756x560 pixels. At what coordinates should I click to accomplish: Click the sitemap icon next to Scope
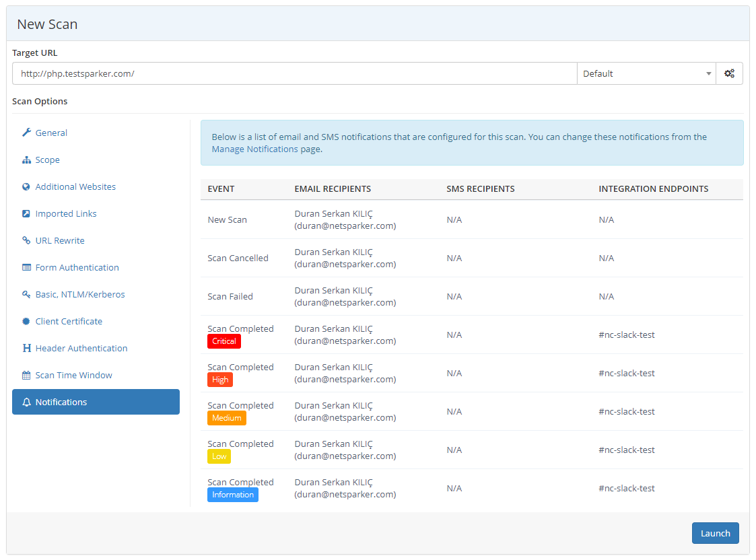tap(26, 160)
